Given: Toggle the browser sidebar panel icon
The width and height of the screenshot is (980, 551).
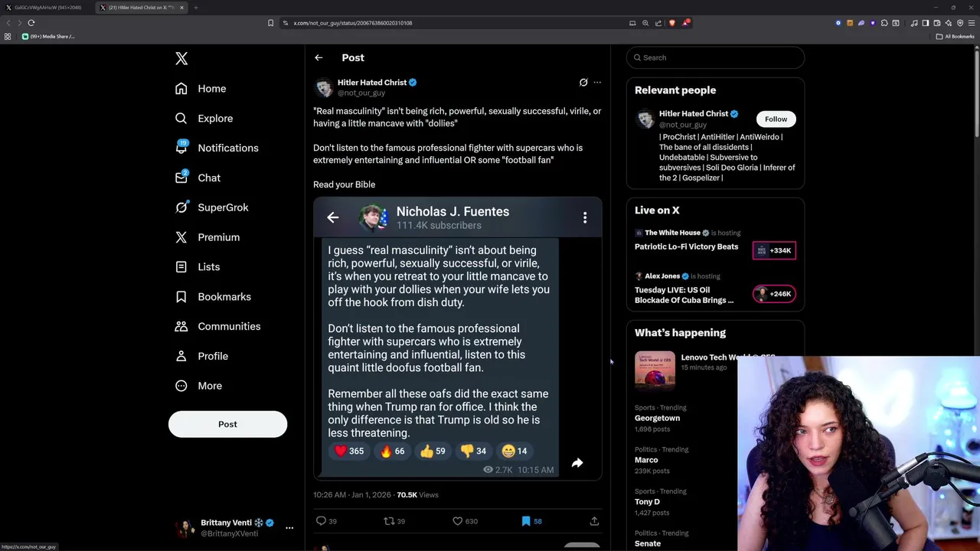Looking at the screenshot, I should [926, 23].
